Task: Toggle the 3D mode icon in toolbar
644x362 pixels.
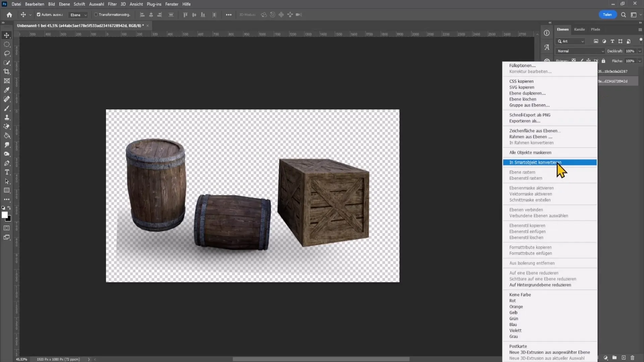Action: tap(247, 15)
